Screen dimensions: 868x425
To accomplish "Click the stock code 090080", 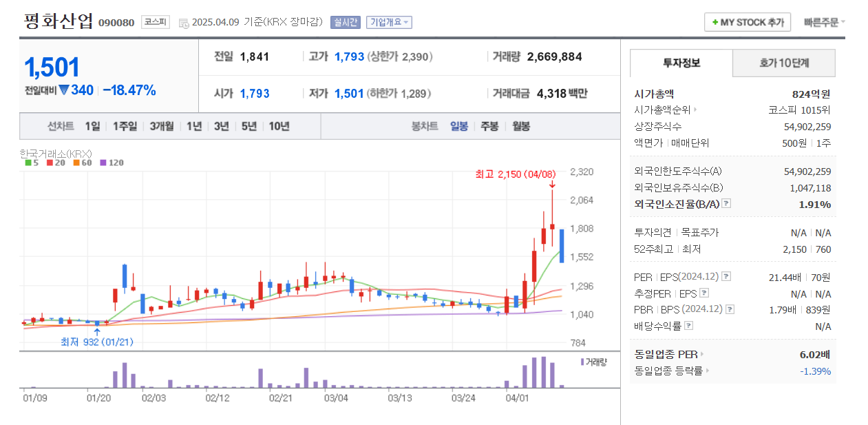I will coord(116,23).
